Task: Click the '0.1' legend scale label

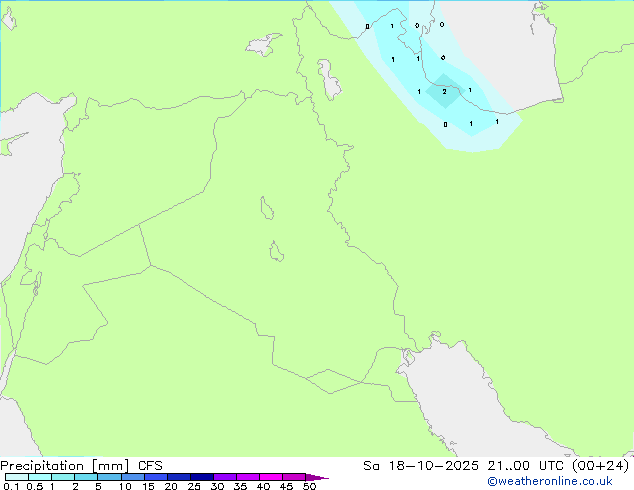Action: (11, 486)
